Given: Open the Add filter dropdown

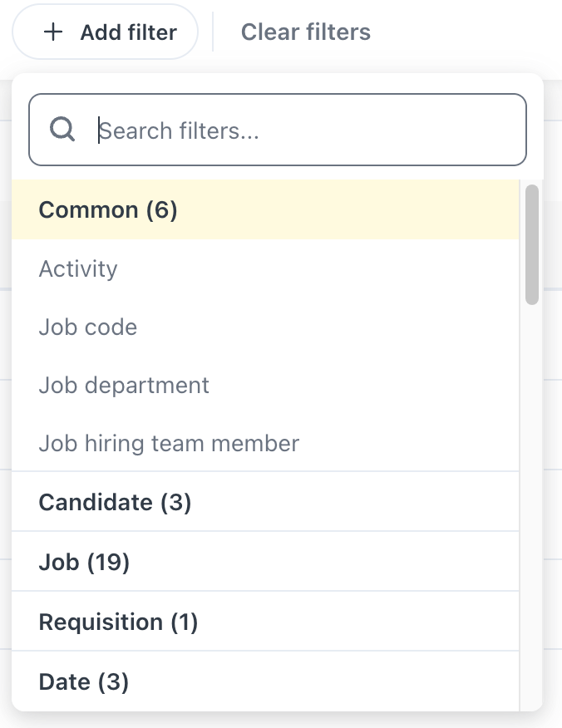Looking at the screenshot, I should pyautogui.click(x=105, y=32).
